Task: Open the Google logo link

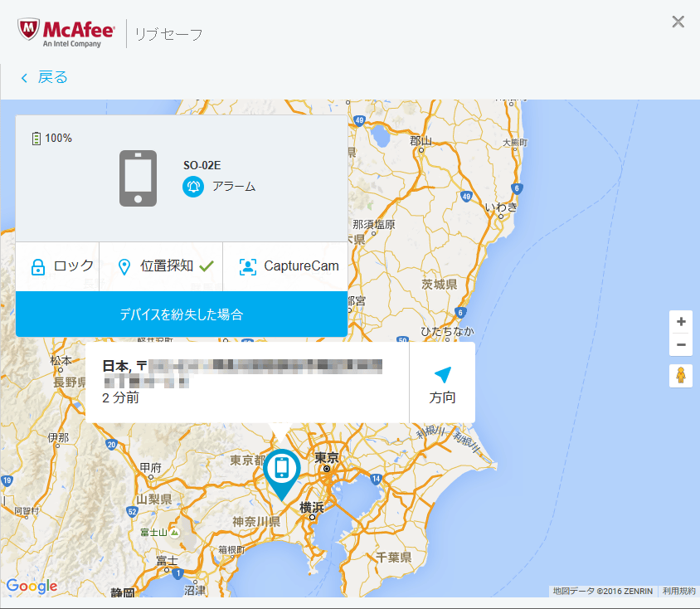Action: (x=32, y=586)
